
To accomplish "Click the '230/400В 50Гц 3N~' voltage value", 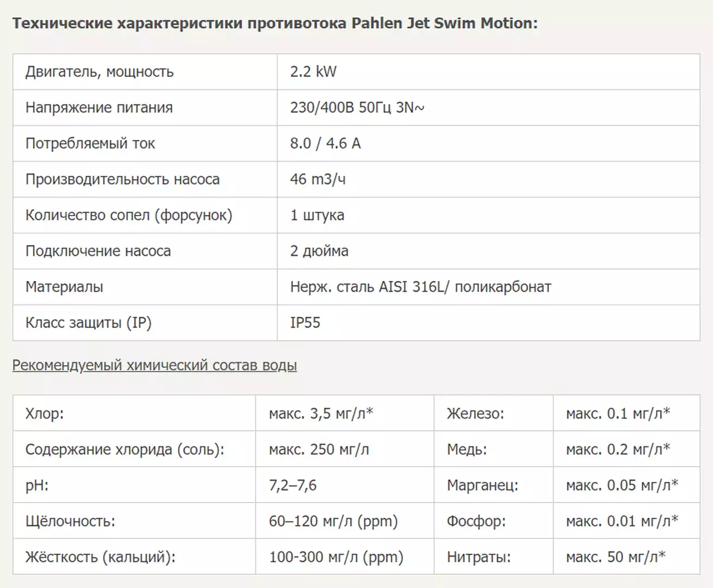I will pos(357,108).
